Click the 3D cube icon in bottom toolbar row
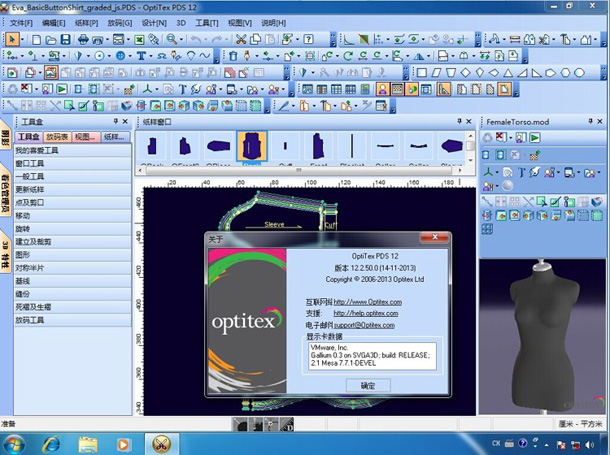The width and height of the screenshot is (610, 455). [x=126, y=106]
